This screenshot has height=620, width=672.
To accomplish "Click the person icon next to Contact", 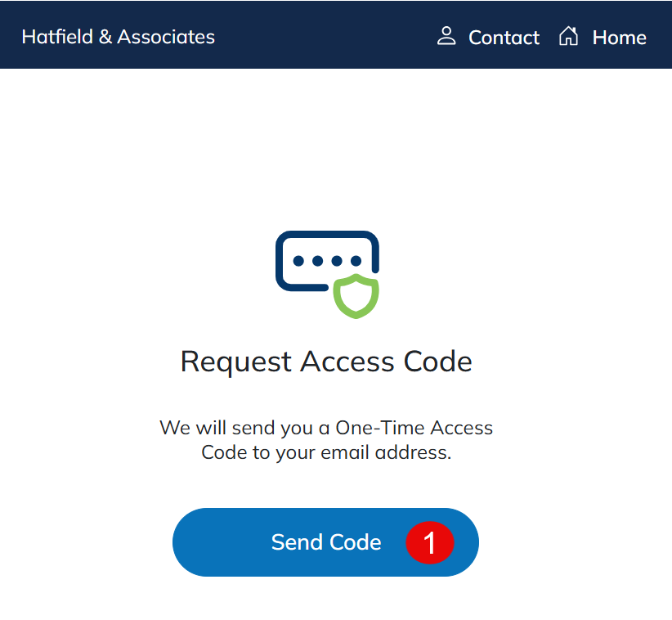I will pos(446,36).
